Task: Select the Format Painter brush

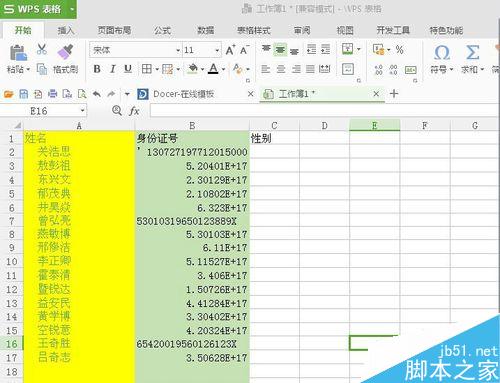Action: [x=65, y=52]
